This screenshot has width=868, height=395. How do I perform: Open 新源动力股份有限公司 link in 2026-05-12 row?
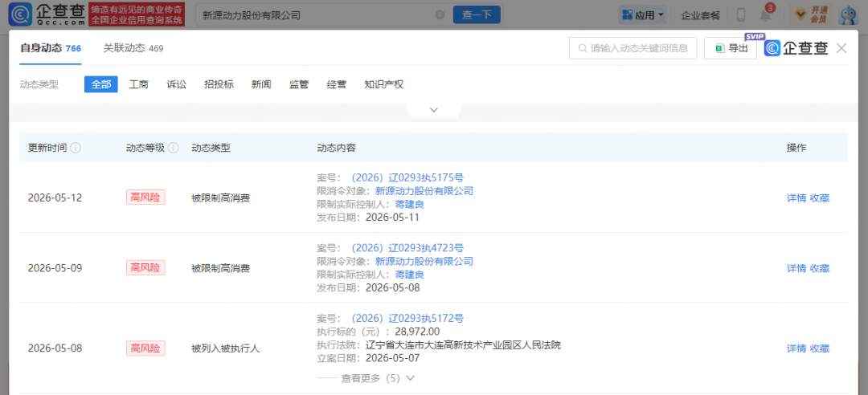point(424,191)
